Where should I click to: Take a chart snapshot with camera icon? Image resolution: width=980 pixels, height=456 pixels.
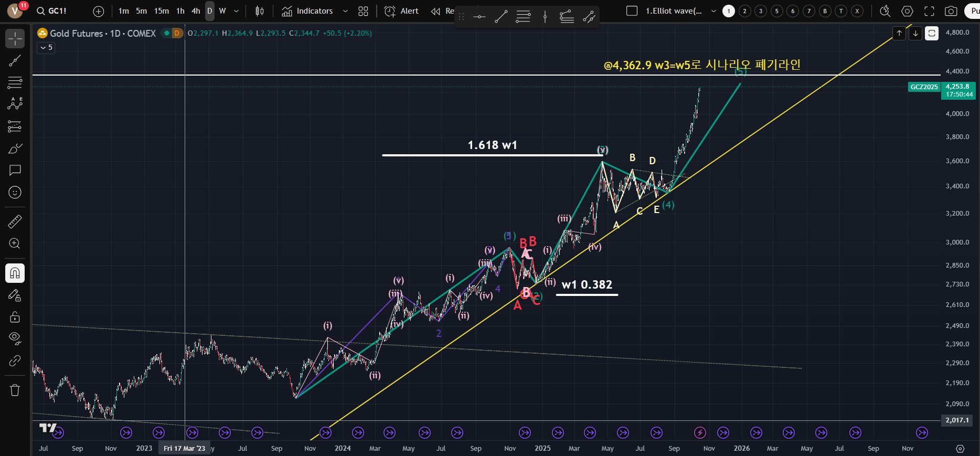[950, 11]
